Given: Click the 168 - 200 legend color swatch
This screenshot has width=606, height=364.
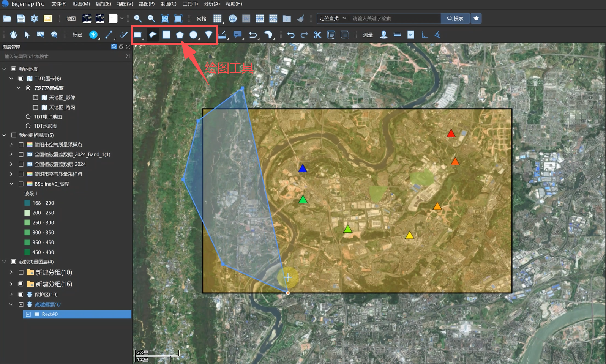Looking at the screenshot, I should point(27,203).
